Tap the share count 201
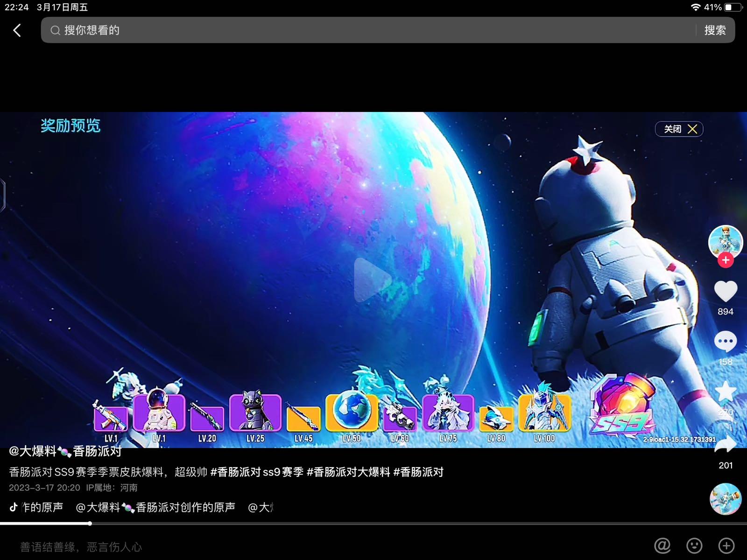Viewport: 747px width, 560px height. click(x=726, y=465)
